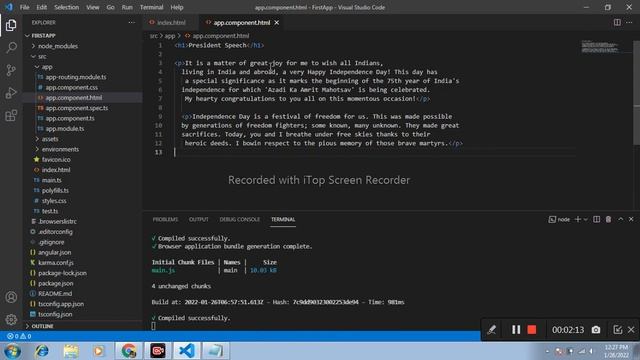Screen dimensions: 640x360
Task: Open the View menu
Action: tap(93, 7)
